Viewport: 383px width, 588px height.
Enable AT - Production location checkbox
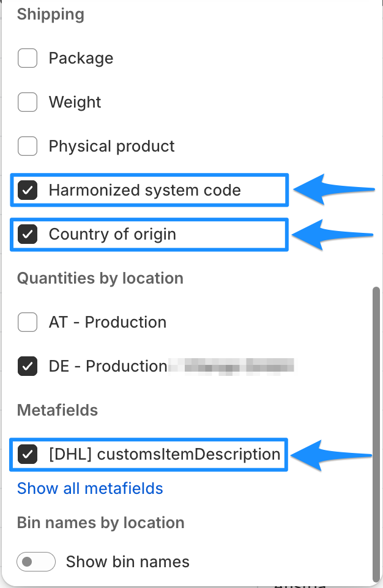28,322
